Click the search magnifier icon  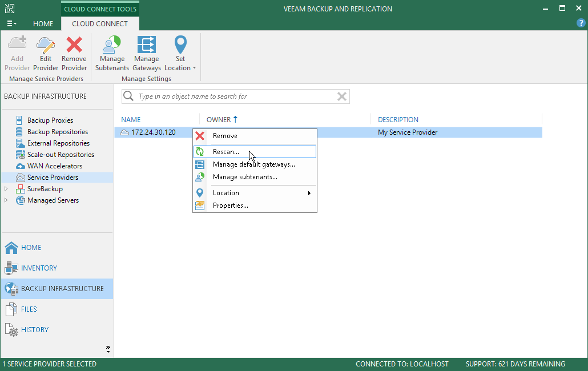pyautogui.click(x=128, y=96)
